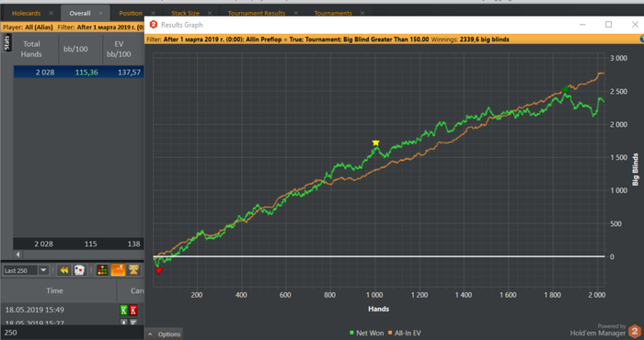The width and height of the screenshot is (644, 340).
Task: Close the Results Graph window
Action: pos(635,25)
